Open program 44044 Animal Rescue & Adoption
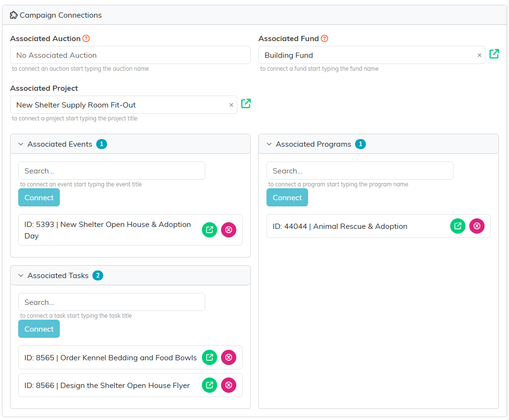 (458, 226)
